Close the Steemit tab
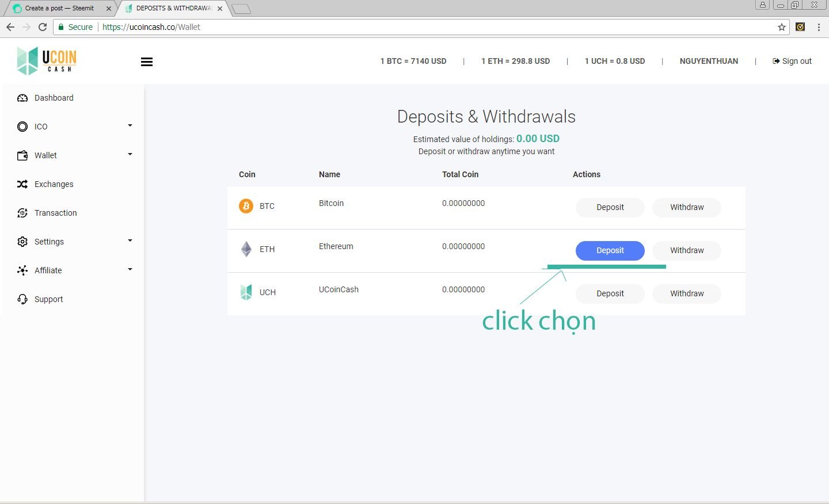Viewport: 829px width, 504px height. (109, 9)
